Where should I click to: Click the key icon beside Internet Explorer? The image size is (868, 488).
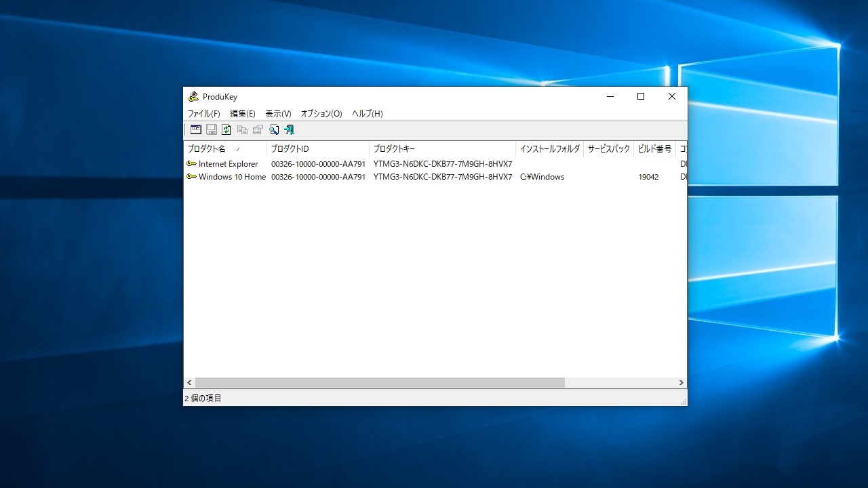click(191, 163)
